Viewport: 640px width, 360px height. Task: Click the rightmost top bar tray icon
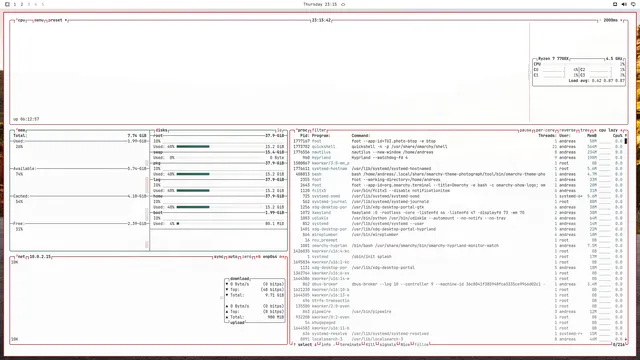point(633,4)
